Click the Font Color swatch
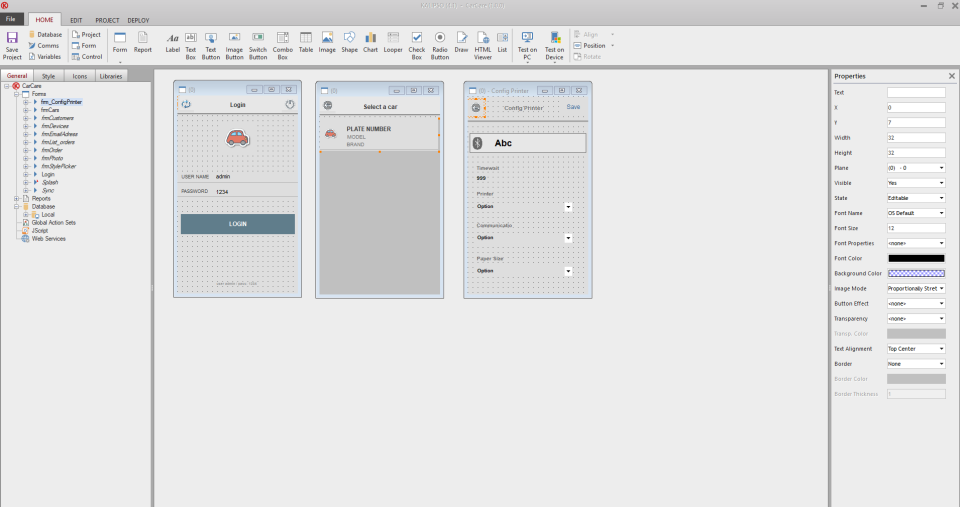This screenshot has width=960, height=507. pyautogui.click(x=916, y=258)
